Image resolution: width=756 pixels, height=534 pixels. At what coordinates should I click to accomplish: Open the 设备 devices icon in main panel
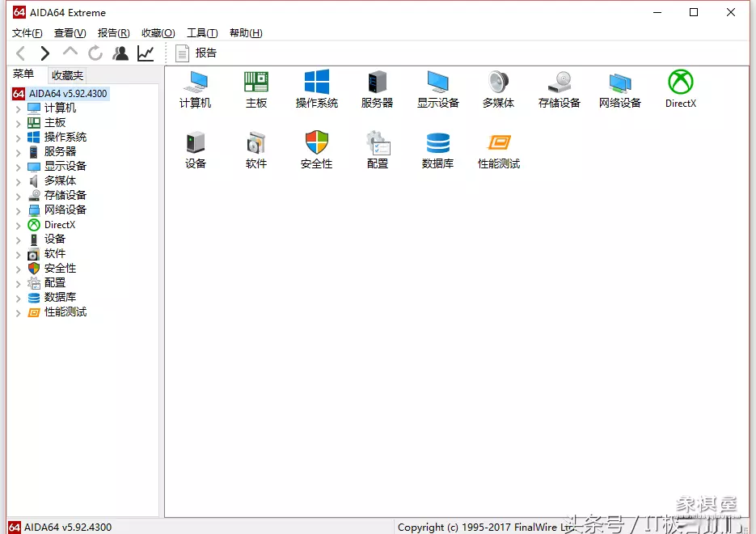[x=196, y=150]
